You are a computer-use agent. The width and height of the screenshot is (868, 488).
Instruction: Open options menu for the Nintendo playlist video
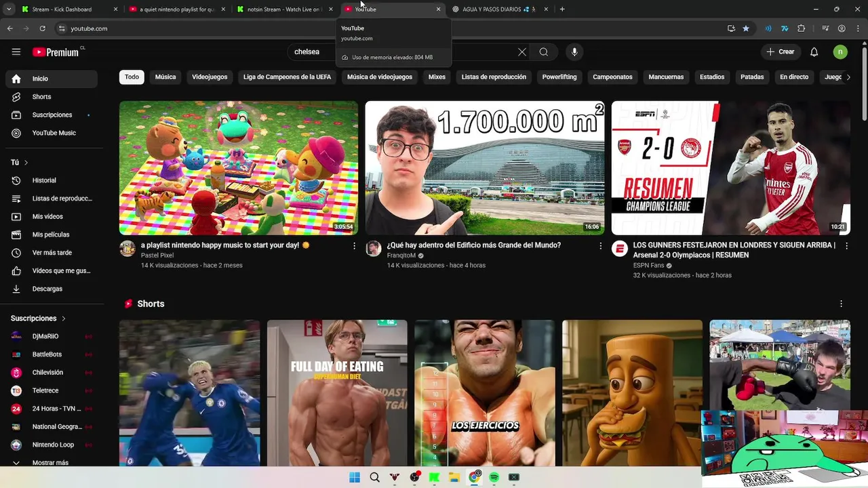(x=354, y=246)
